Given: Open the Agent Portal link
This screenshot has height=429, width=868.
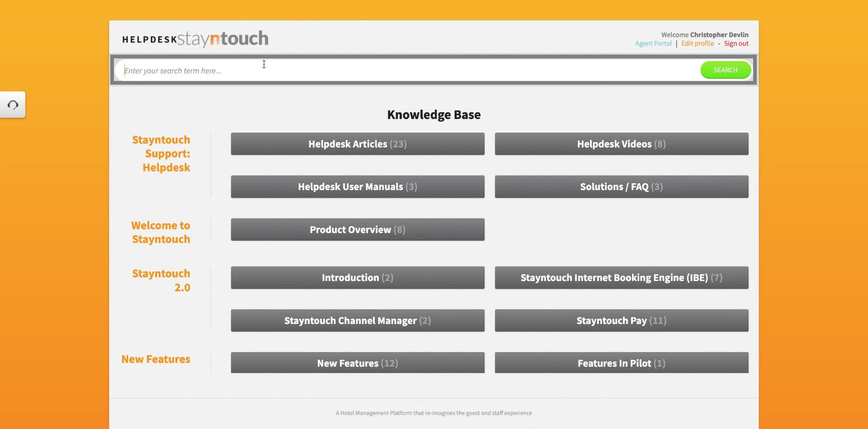Looking at the screenshot, I should 653,43.
